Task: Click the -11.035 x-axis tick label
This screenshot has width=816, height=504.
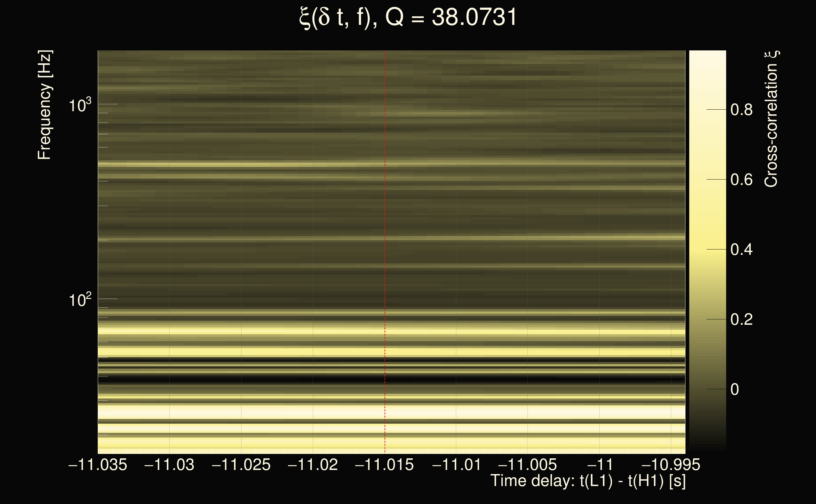Action: [x=97, y=465]
